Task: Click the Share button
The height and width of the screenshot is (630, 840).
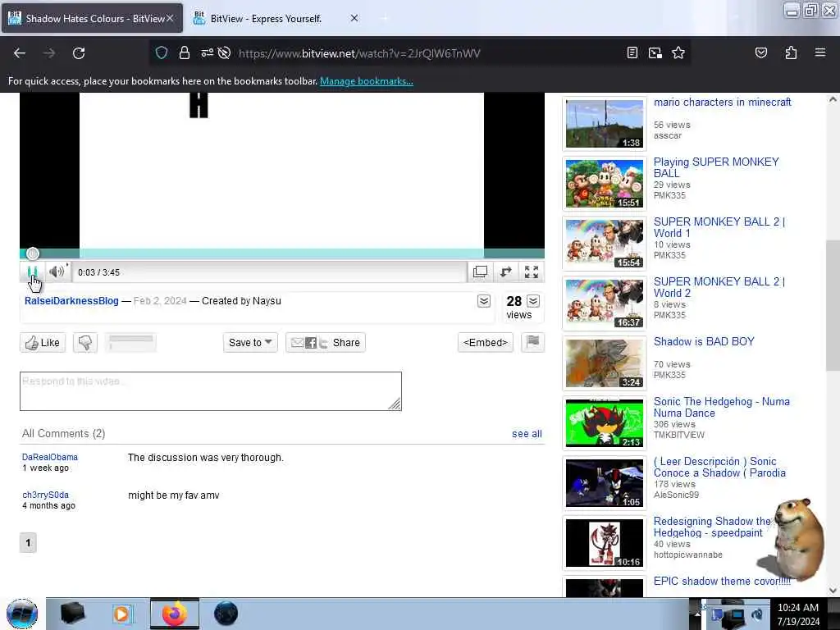Action: click(x=326, y=342)
